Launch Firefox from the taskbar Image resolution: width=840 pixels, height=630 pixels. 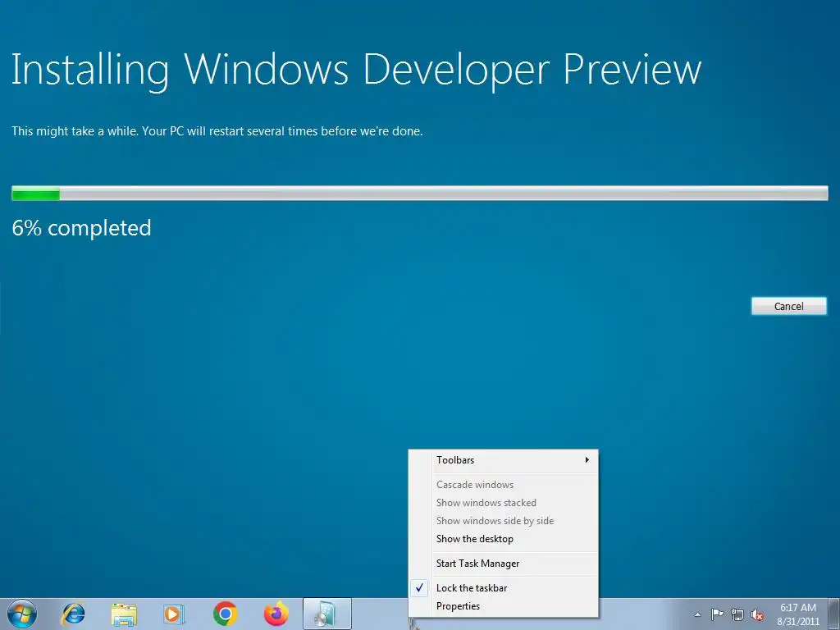click(276, 614)
